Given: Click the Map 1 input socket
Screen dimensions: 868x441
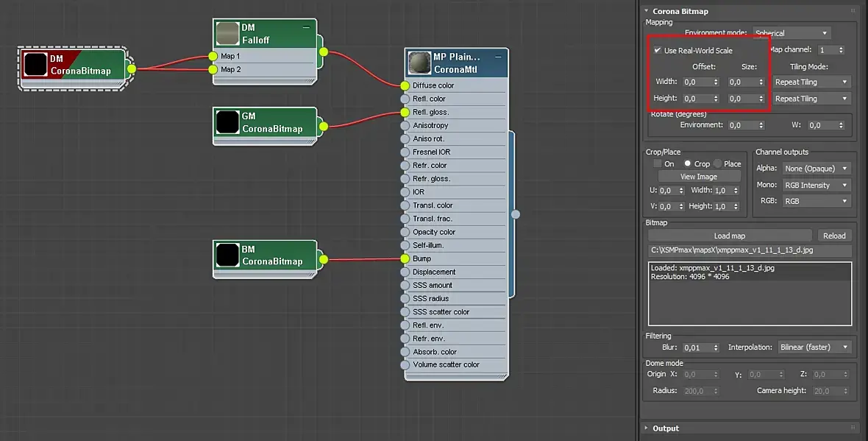Looking at the screenshot, I should [213, 56].
